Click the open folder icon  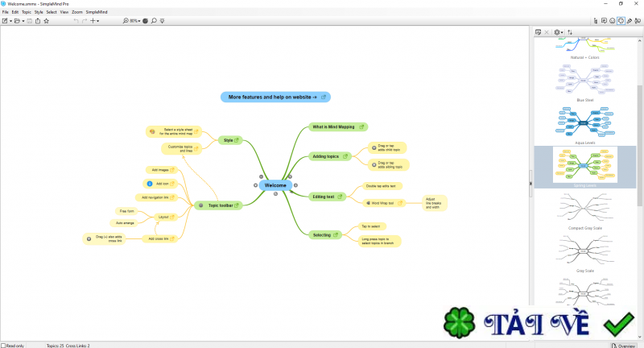tap(17, 21)
